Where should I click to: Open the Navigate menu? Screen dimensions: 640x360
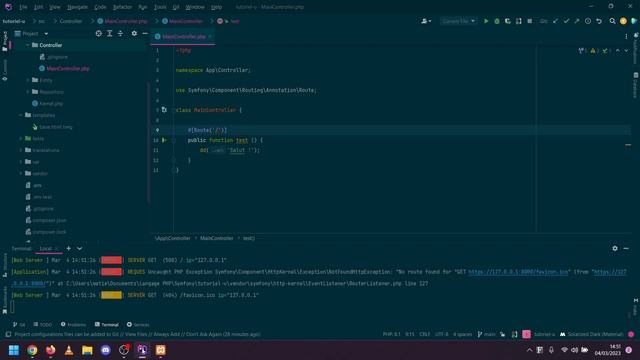(x=77, y=7)
